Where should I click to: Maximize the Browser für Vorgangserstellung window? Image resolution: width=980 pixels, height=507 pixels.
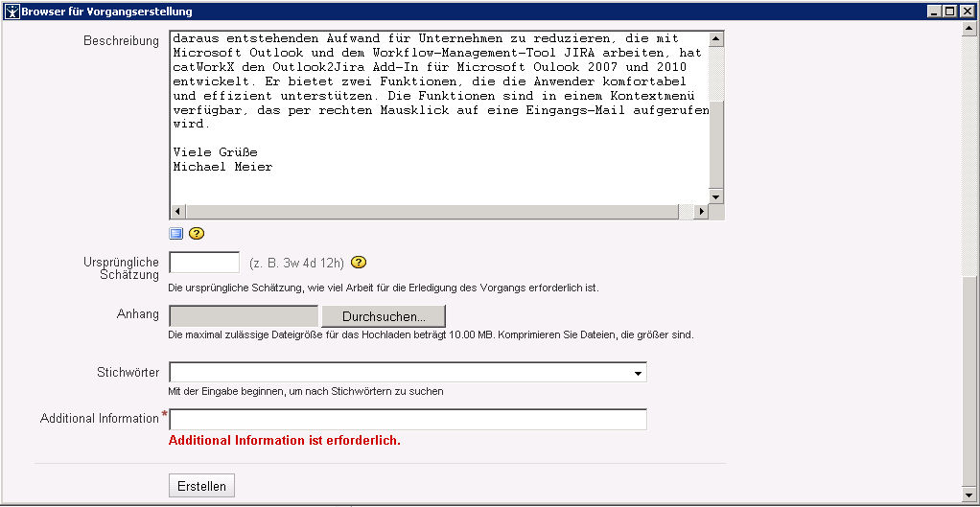[950, 12]
